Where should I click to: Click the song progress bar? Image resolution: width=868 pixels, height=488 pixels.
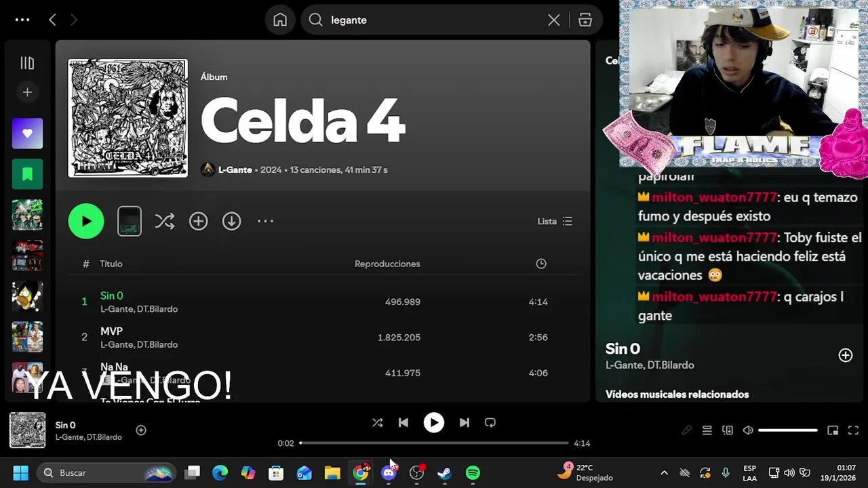(x=434, y=443)
